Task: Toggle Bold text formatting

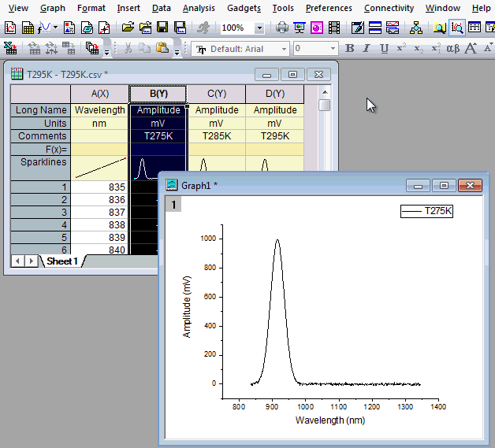Action: point(350,49)
